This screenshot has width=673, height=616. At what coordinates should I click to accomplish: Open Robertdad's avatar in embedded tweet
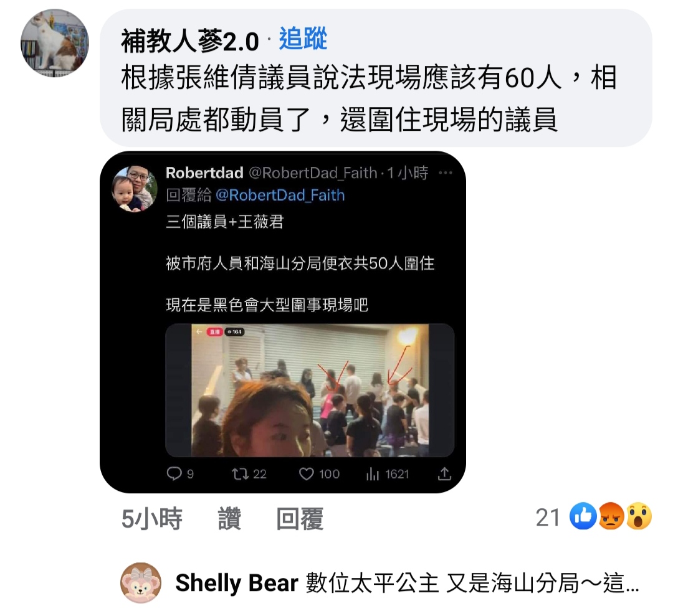pos(135,188)
